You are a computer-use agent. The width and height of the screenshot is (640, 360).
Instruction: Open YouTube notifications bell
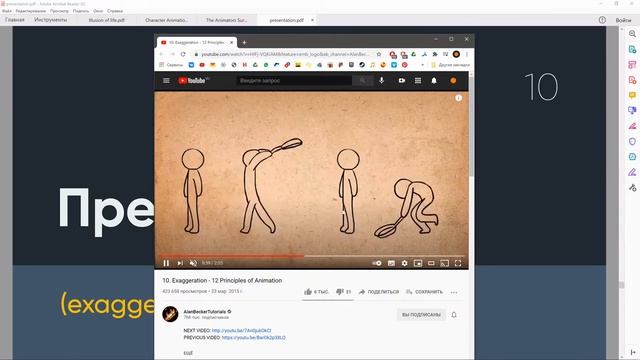(434, 81)
